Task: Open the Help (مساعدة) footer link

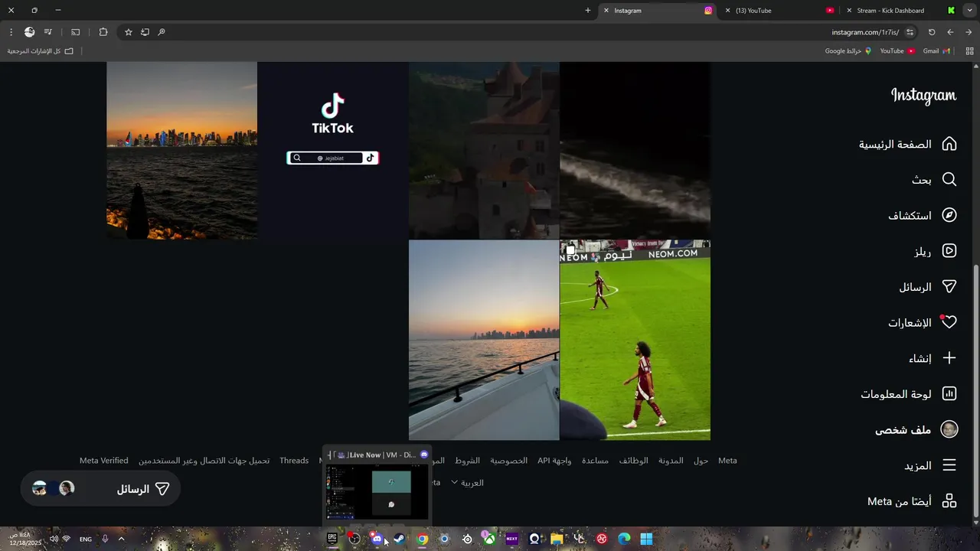Action: pyautogui.click(x=595, y=461)
